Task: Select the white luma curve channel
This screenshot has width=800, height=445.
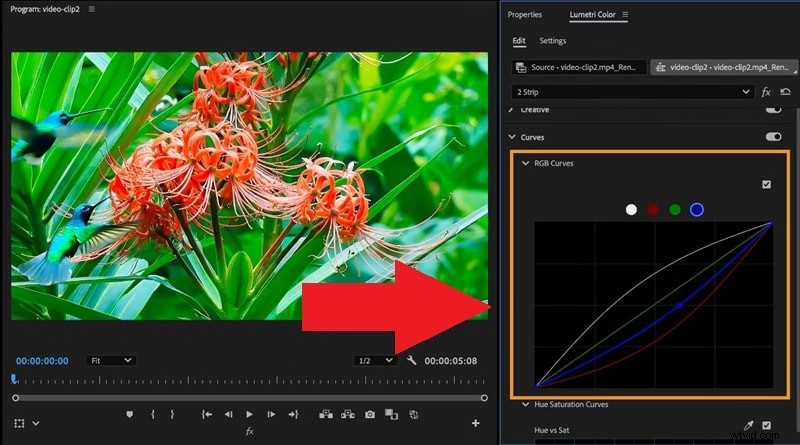Action: coord(631,210)
